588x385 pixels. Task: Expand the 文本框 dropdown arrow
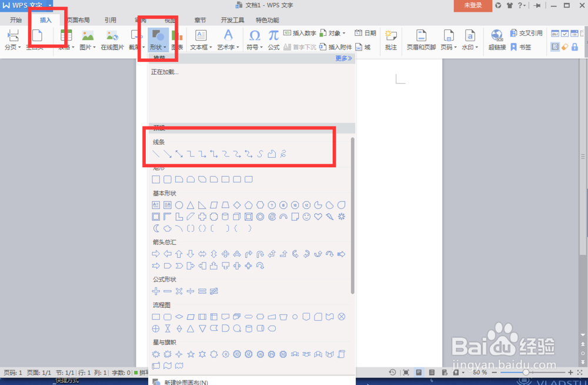(x=211, y=47)
